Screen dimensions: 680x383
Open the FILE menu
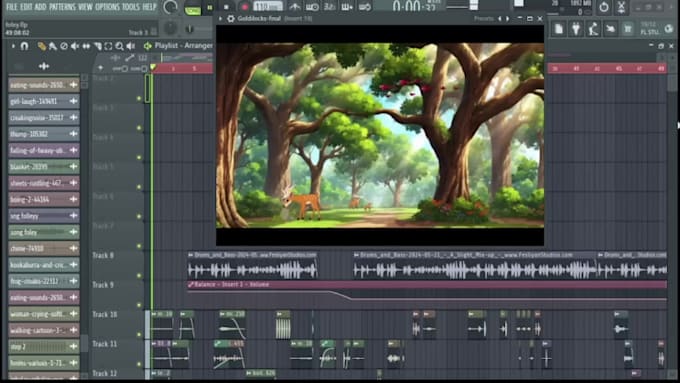11,7
